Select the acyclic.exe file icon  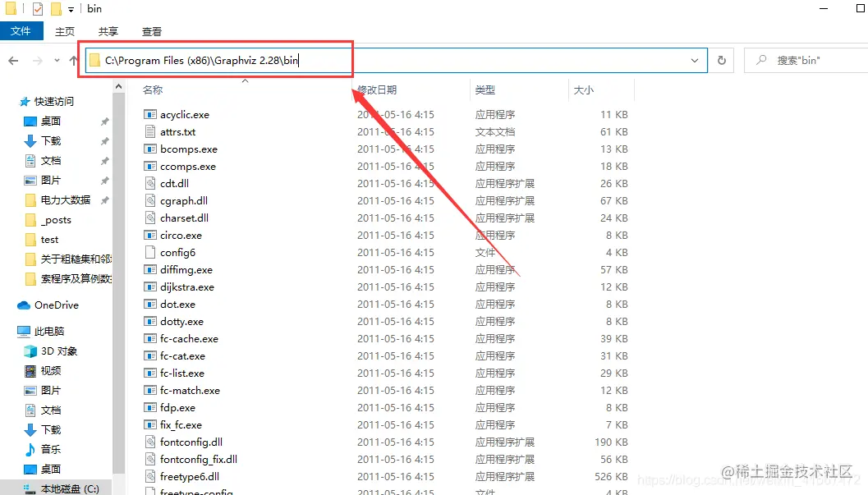pyautogui.click(x=149, y=114)
